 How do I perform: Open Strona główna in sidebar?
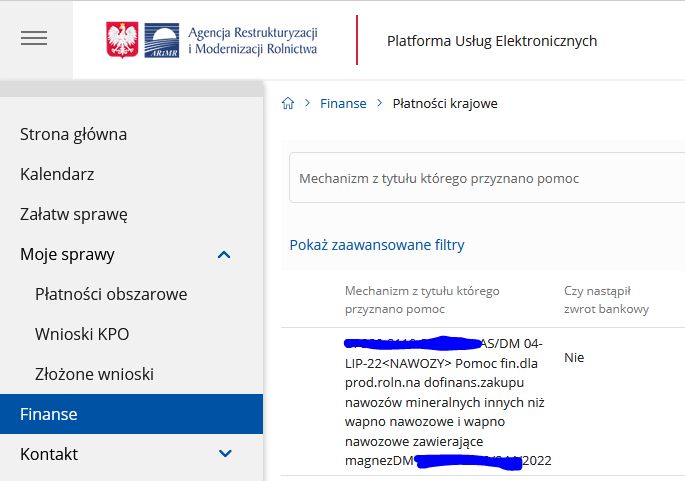tap(73, 135)
